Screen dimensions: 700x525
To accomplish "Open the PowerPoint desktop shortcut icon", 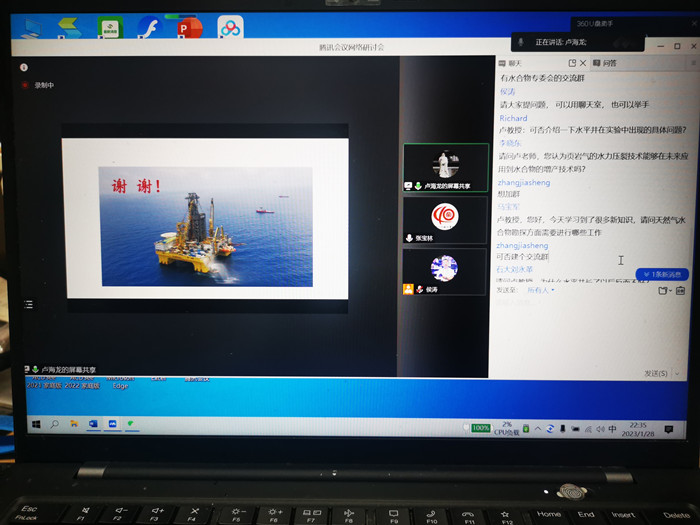I will (x=190, y=28).
